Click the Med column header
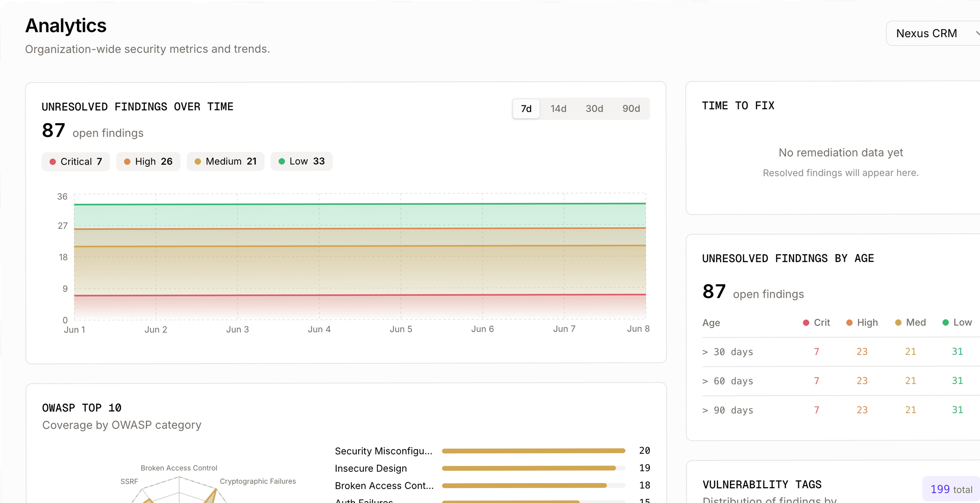This screenshot has height=503, width=980. pyautogui.click(x=910, y=323)
